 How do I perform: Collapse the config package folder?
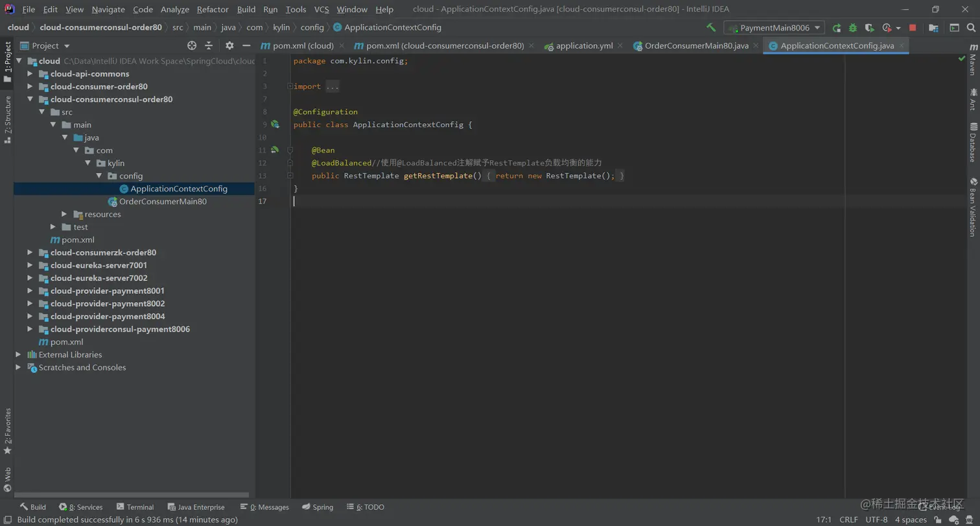99,176
